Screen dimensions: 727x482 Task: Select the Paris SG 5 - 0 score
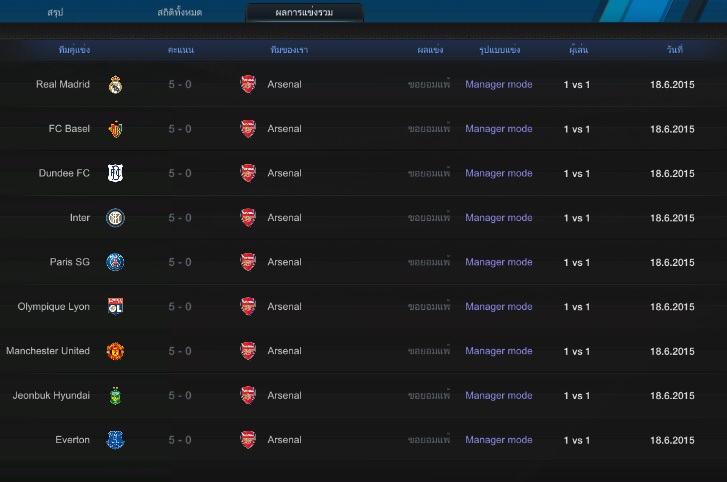(180, 262)
